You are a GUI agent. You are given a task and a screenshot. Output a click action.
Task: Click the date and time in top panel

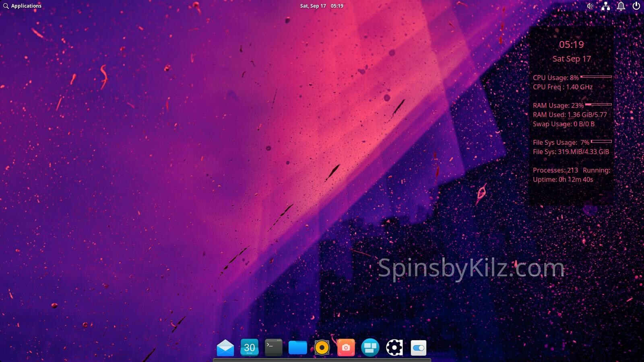coord(322,6)
